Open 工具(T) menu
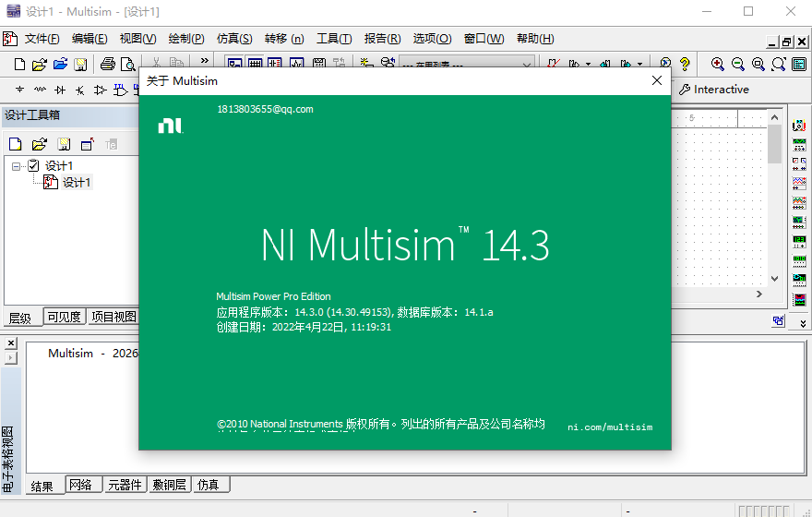 tap(335, 39)
